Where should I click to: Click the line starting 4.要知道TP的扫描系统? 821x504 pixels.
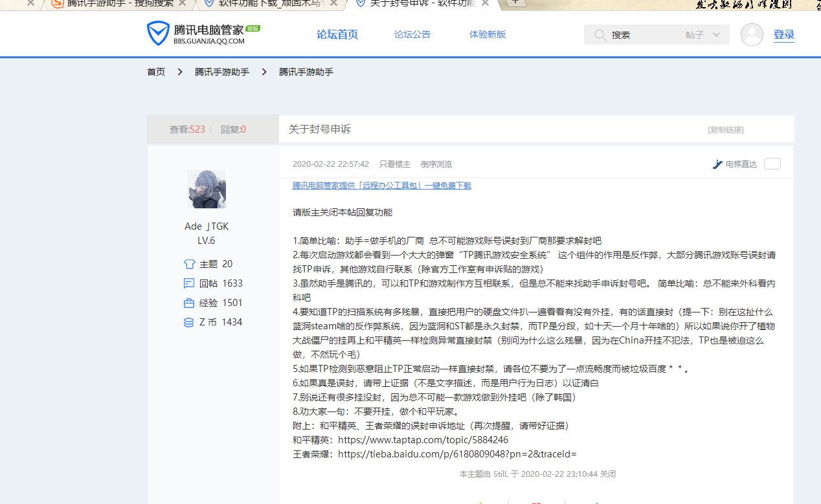click(534, 333)
